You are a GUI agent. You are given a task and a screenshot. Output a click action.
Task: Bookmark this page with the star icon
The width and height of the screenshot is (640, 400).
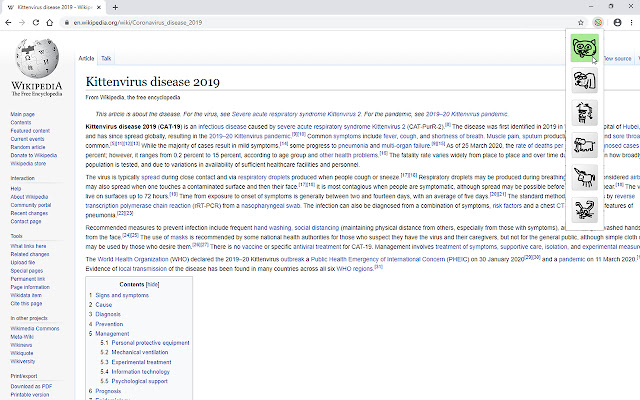(x=581, y=21)
